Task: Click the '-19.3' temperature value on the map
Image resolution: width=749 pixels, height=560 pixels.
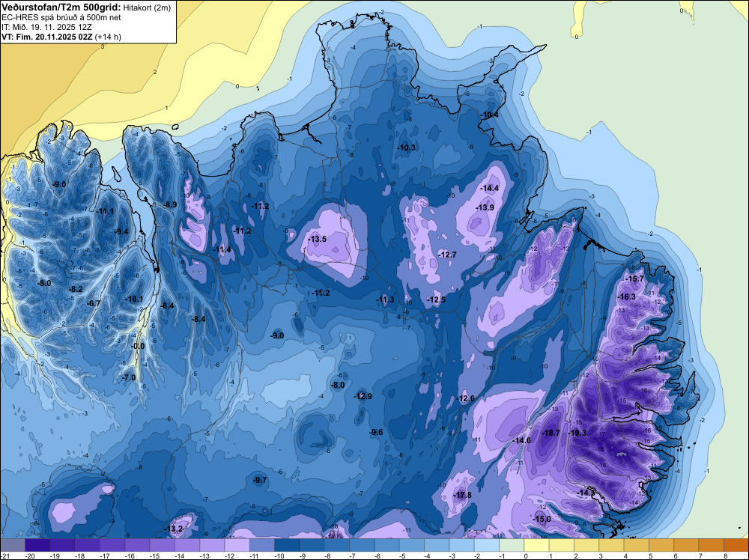Action: tap(577, 433)
